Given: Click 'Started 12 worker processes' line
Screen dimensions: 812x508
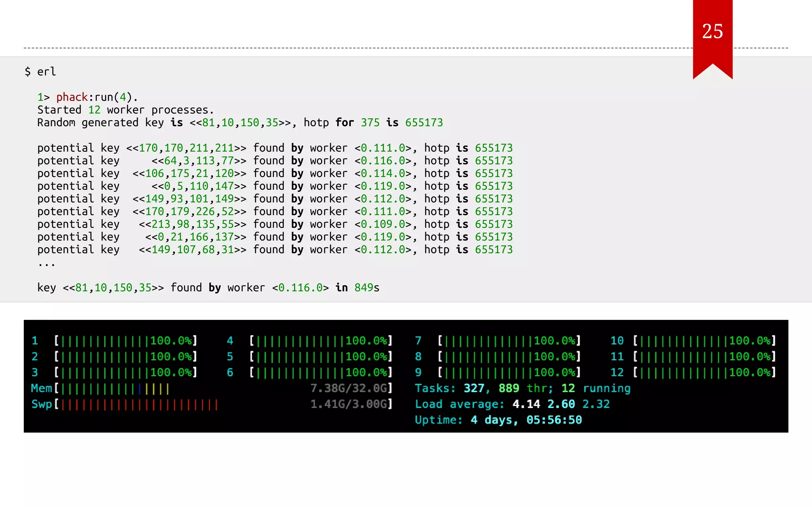Looking at the screenshot, I should pos(125,110).
